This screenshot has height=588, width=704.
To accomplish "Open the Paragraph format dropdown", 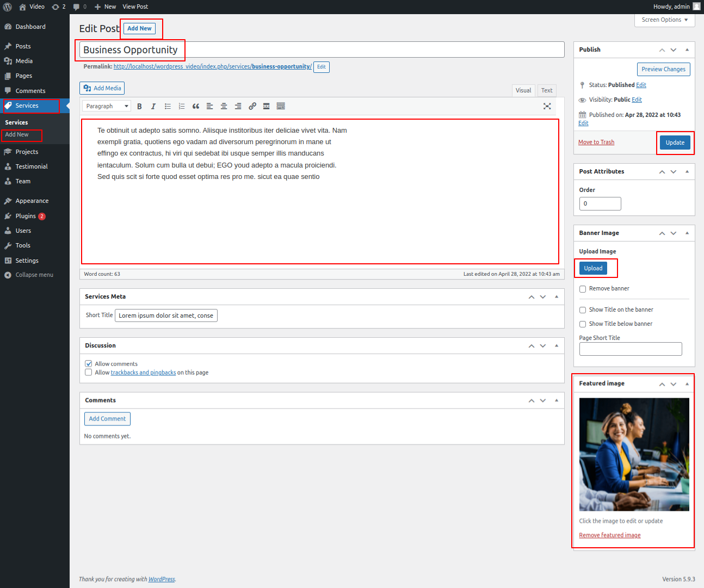I will 107,107.
